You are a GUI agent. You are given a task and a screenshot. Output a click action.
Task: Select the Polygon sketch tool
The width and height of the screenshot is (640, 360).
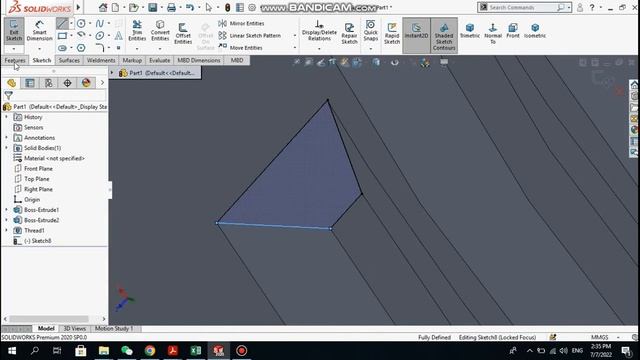81,48
